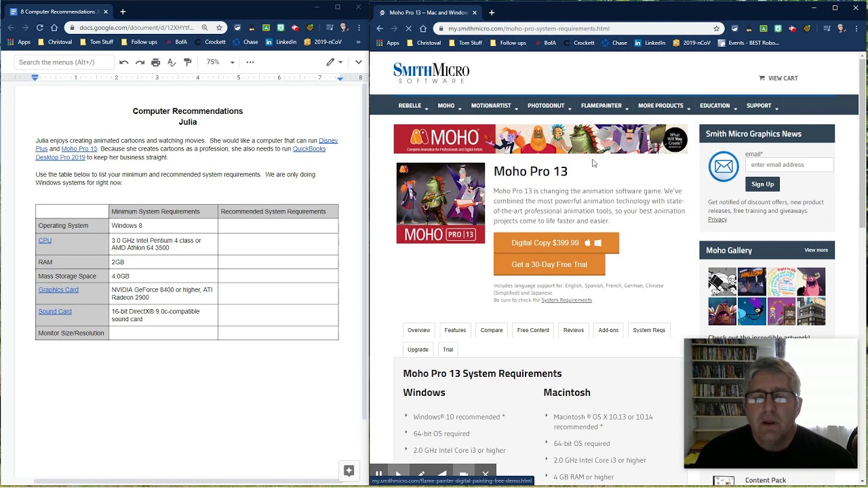Switch to the Add-ons tab
The height and width of the screenshot is (488, 868).
point(608,330)
